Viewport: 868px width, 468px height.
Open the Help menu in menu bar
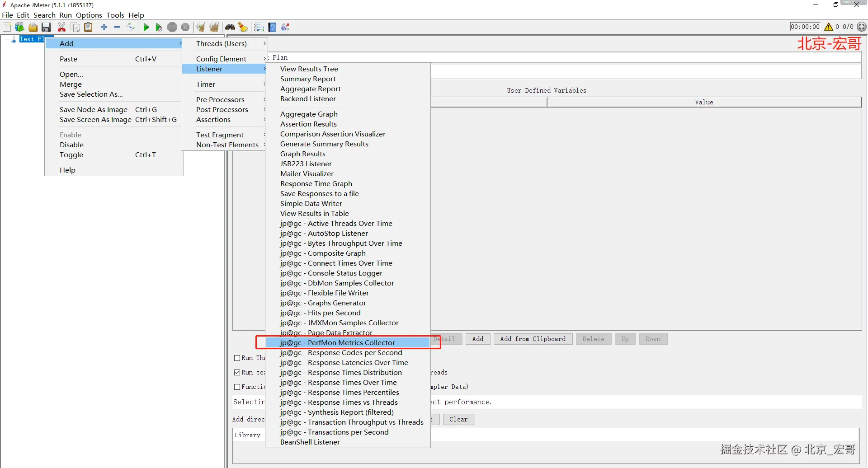pyautogui.click(x=136, y=15)
